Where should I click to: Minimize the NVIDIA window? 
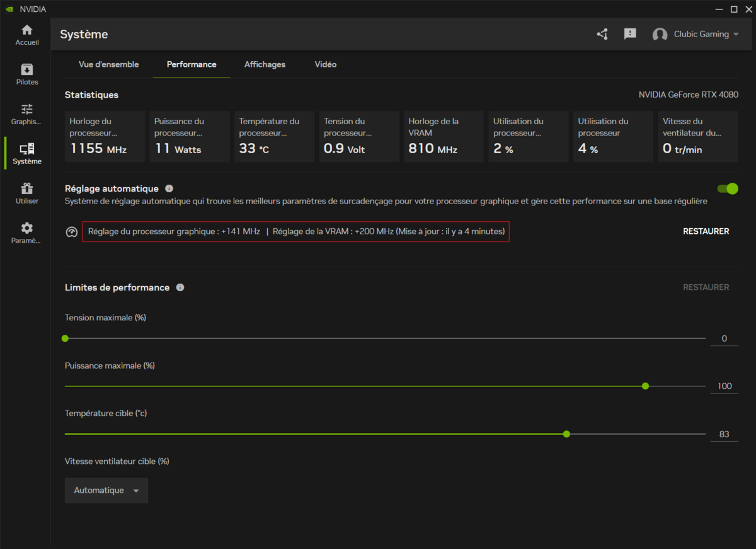(720, 9)
